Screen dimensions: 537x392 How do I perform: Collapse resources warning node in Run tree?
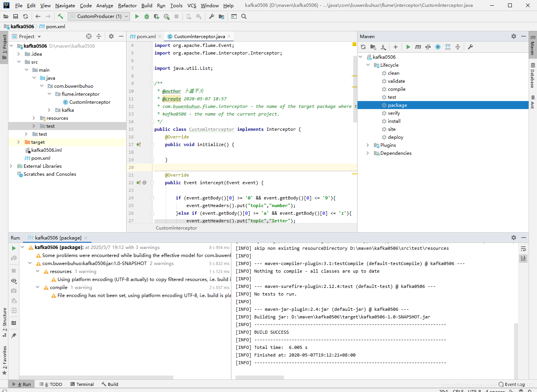point(38,271)
